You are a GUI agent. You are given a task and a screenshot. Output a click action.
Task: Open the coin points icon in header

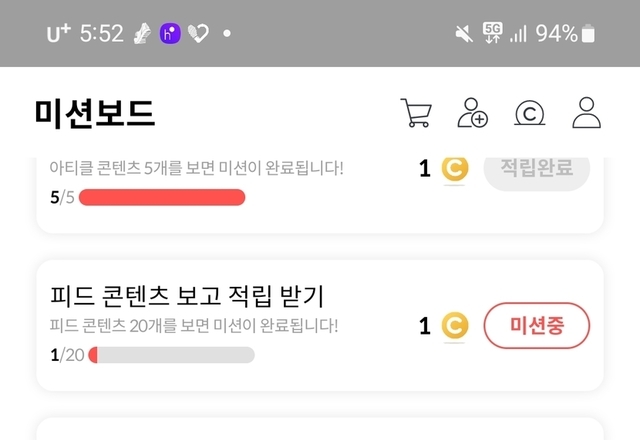coord(528,114)
